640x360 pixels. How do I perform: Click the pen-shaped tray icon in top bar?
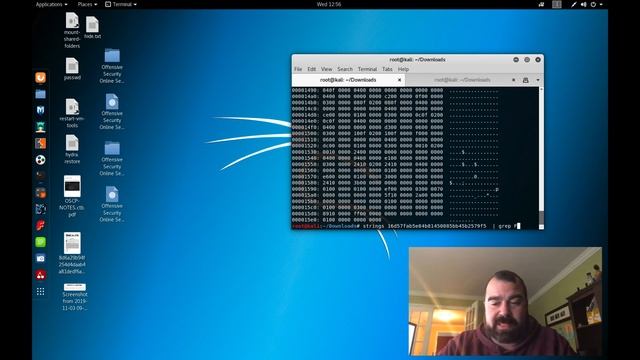(x=573, y=4)
